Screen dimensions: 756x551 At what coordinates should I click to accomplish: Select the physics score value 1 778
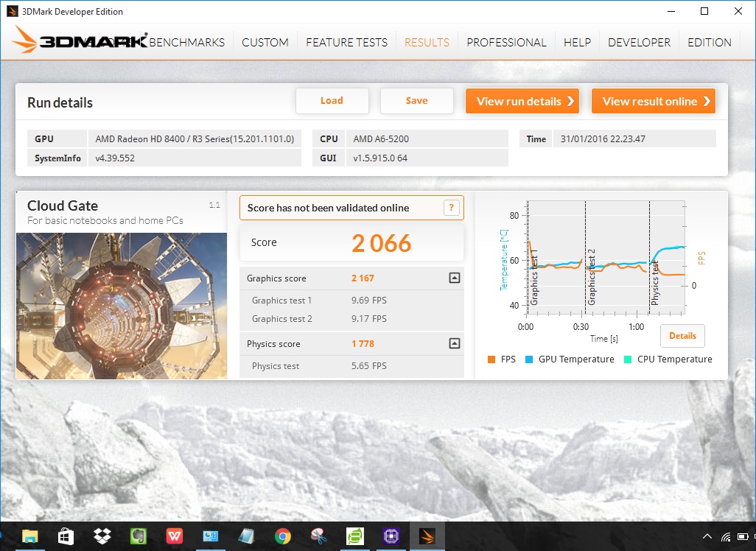(x=363, y=344)
